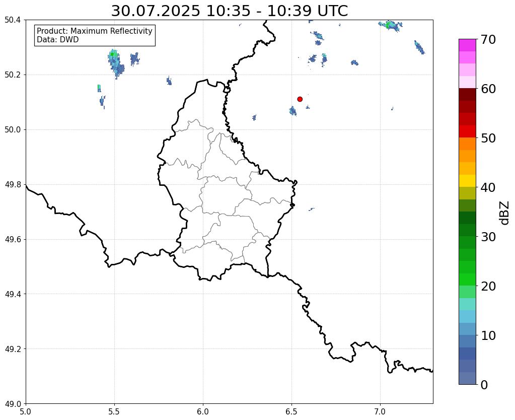
Task: Click the plot title with date and time
Action: [229, 11]
